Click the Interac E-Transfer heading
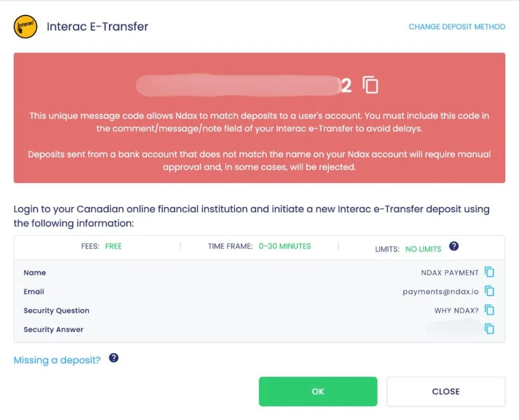The width and height of the screenshot is (519, 420). click(x=97, y=27)
